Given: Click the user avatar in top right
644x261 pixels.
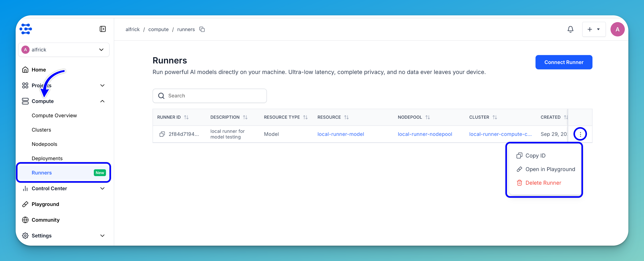Looking at the screenshot, I should tap(617, 29).
